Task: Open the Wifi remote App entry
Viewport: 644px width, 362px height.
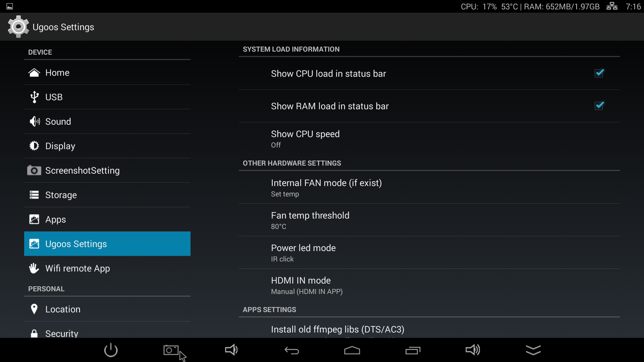Action: (107, 268)
